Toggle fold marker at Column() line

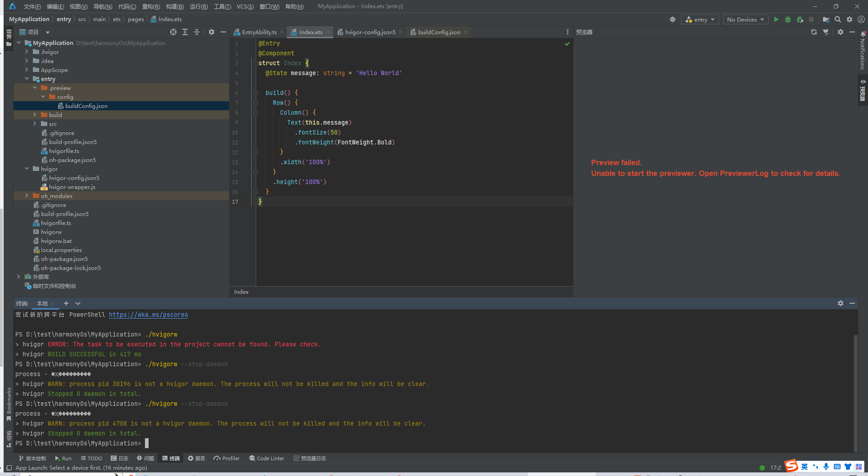(x=256, y=112)
